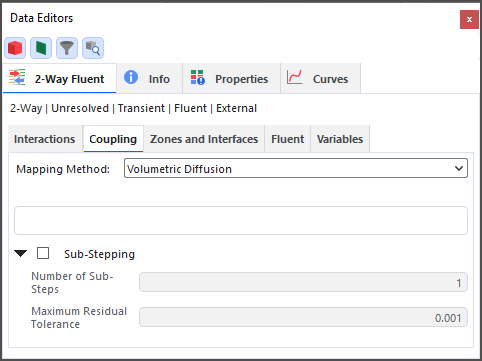Select the Coupling sub-tab
482x361 pixels.
pos(113,139)
